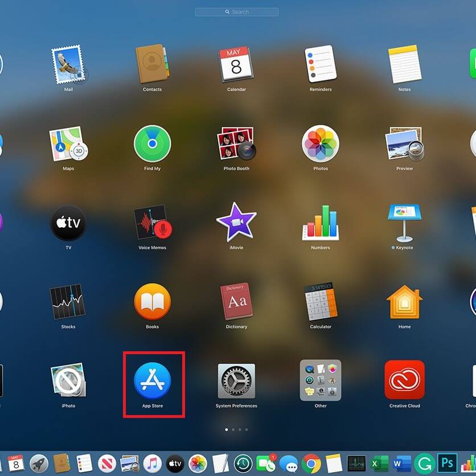Open Reminders from the Dock
This screenshot has height=476, width=476.
84,463
